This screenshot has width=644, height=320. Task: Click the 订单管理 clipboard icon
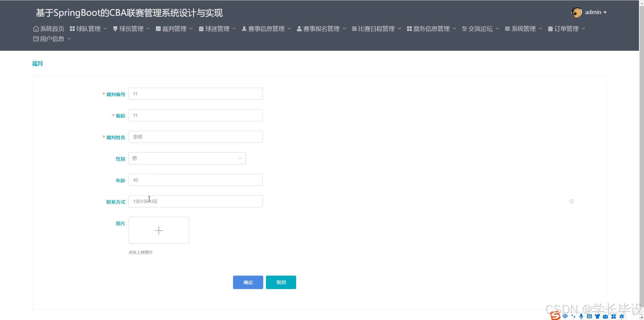click(x=550, y=29)
